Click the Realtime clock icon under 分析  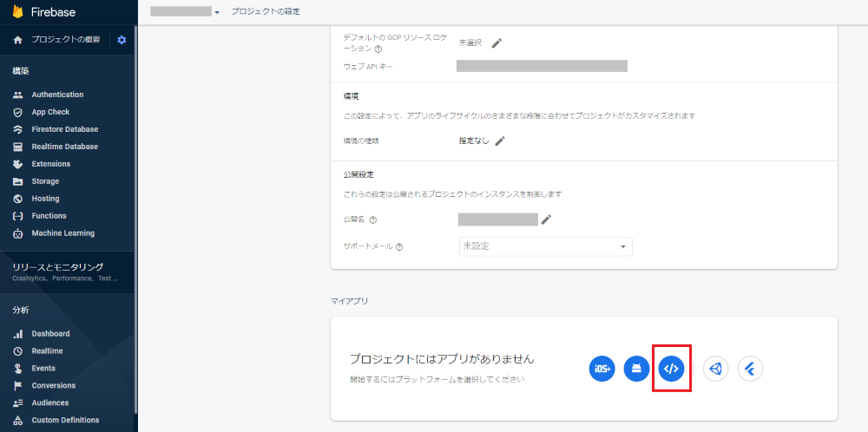click(x=17, y=350)
